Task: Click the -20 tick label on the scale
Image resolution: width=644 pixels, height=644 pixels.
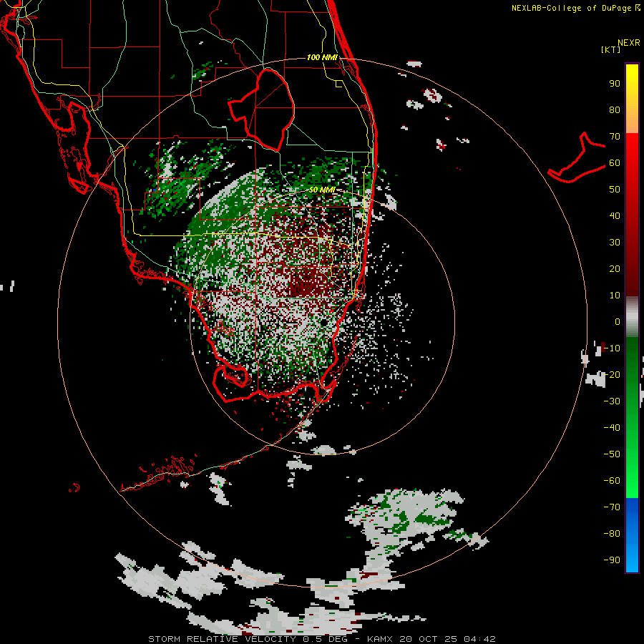Action: [612, 374]
